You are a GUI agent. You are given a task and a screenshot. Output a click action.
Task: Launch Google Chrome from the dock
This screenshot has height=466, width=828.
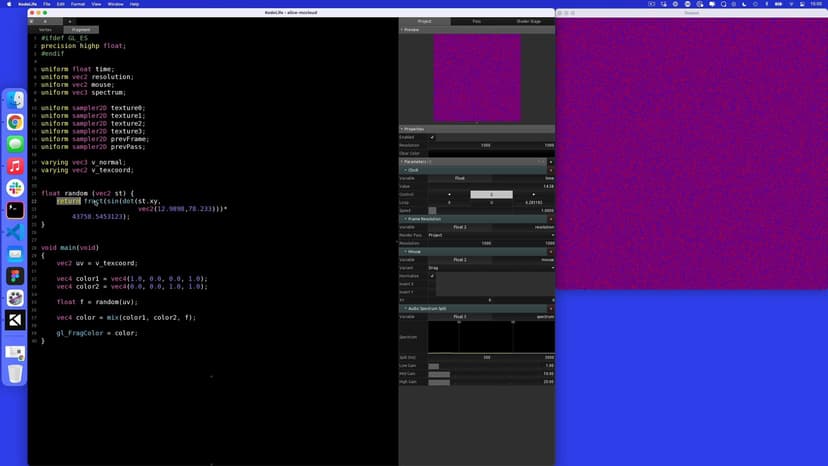(x=15, y=122)
